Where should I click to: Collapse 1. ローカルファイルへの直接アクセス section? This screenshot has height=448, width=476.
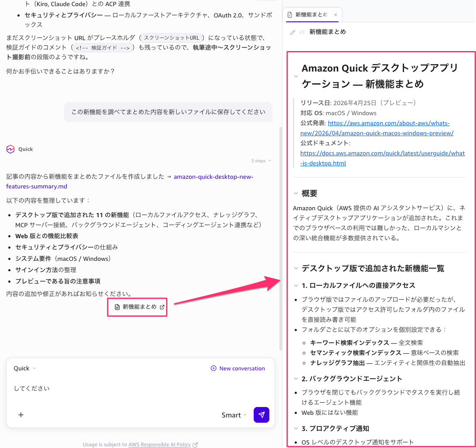296,285
